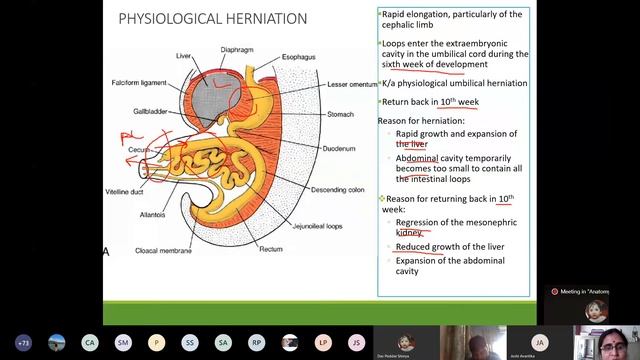This screenshot has width=640, height=360.
Task: Click the 'Liver' label on the diagram
Action: pos(183,56)
